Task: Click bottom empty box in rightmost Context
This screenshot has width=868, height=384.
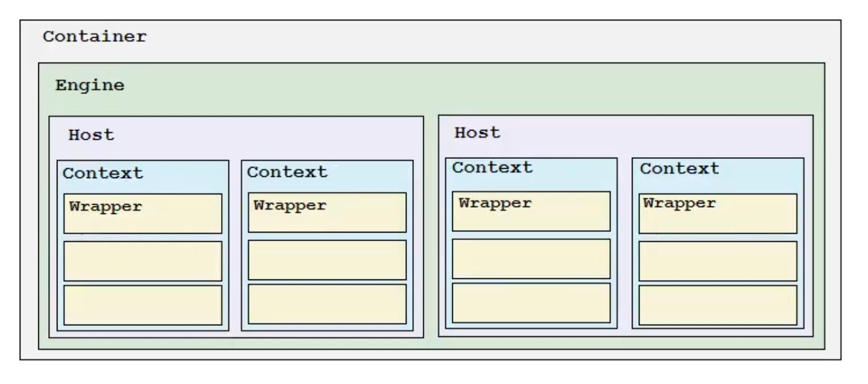Action: 717,305
